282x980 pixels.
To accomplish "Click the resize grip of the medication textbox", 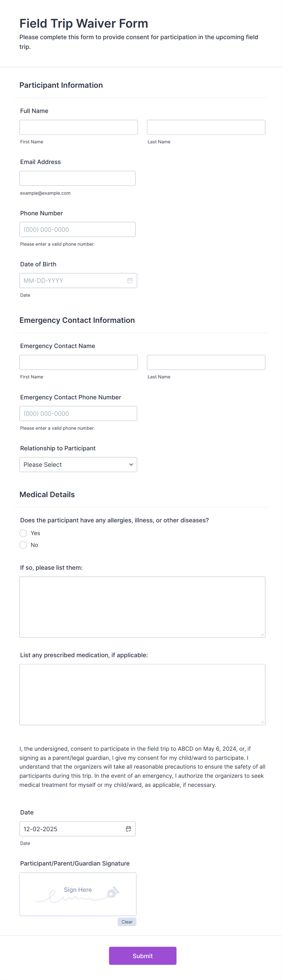I will [x=263, y=722].
